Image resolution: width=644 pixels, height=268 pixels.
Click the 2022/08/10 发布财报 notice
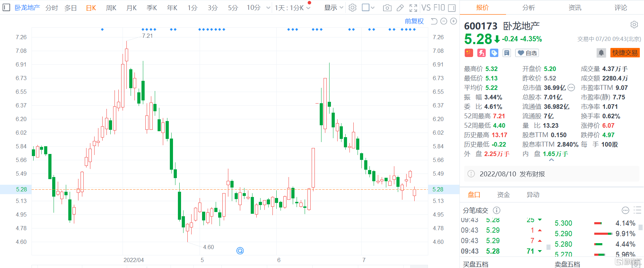(x=512, y=174)
